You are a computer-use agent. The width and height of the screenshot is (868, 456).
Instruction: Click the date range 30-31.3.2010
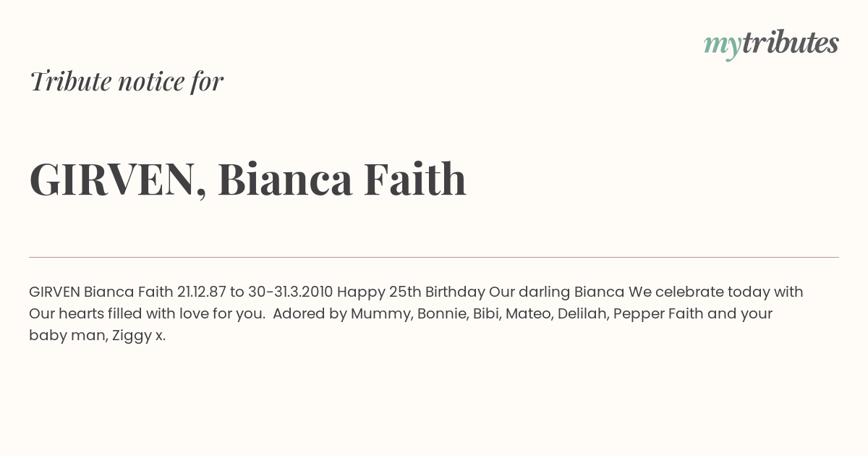[x=290, y=292]
